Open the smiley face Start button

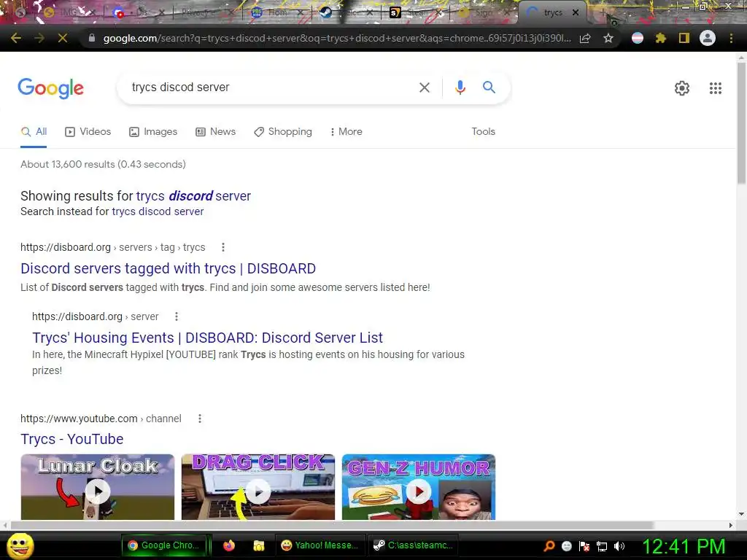coord(20,545)
